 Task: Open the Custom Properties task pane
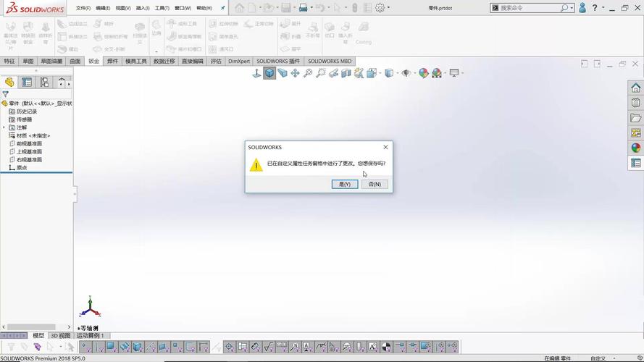(x=636, y=163)
